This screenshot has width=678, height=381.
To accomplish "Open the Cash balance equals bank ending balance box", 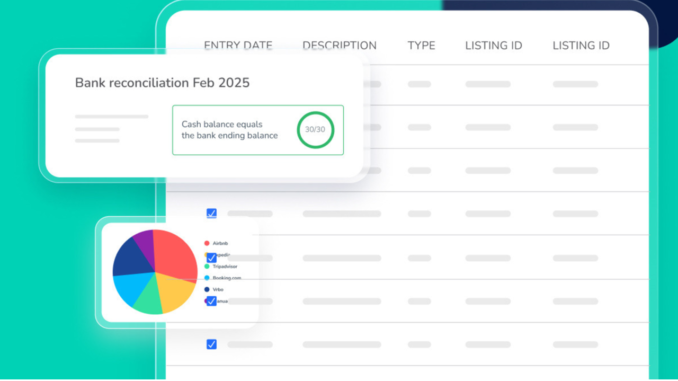I will tap(258, 130).
